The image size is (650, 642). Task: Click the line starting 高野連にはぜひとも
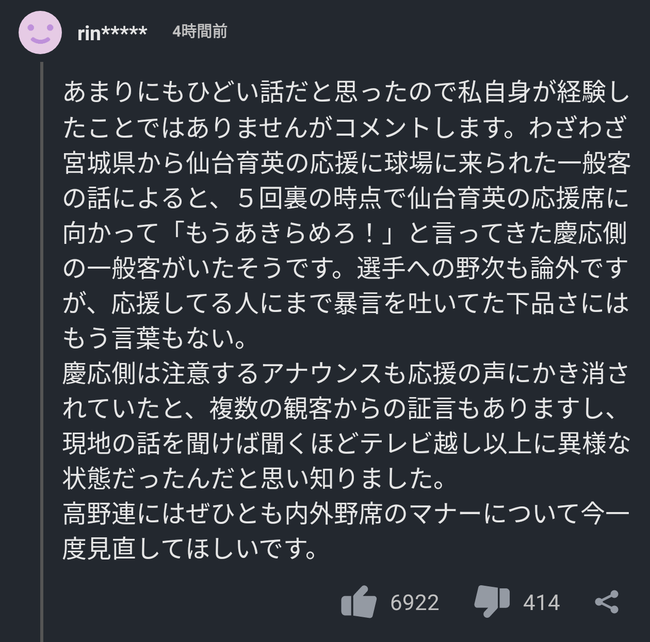click(346, 515)
